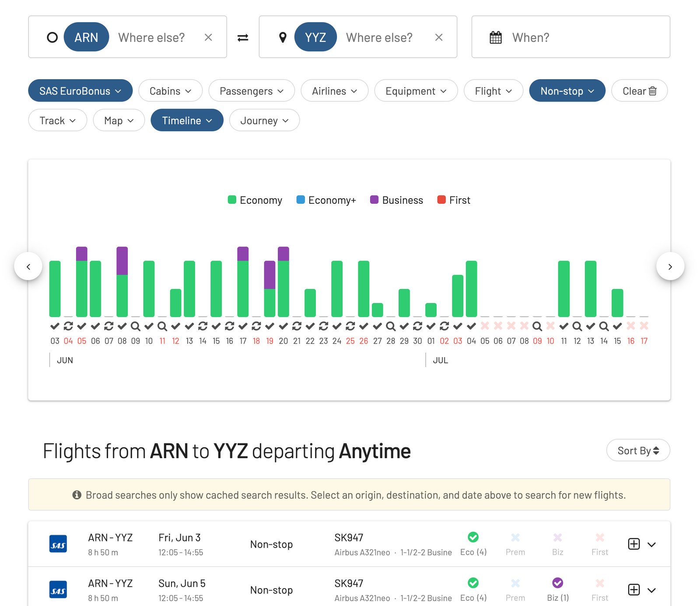
Task: Type in origin Where else field
Action: 152,38
